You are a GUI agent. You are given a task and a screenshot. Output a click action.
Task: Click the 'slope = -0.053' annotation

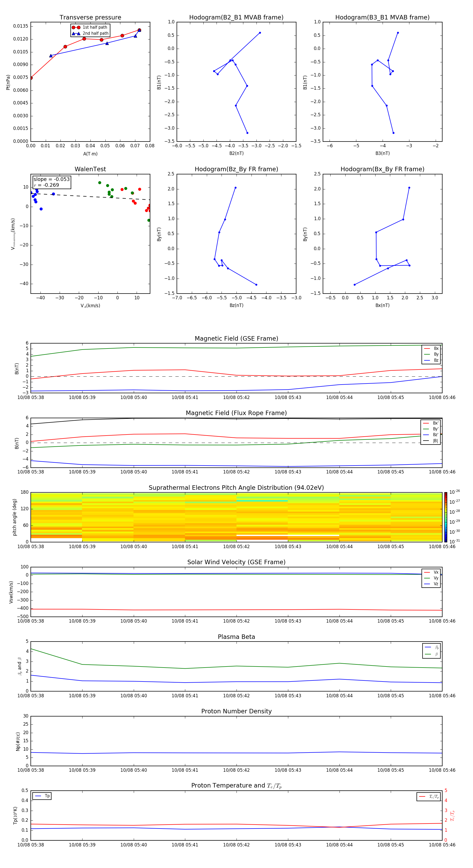point(52,179)
